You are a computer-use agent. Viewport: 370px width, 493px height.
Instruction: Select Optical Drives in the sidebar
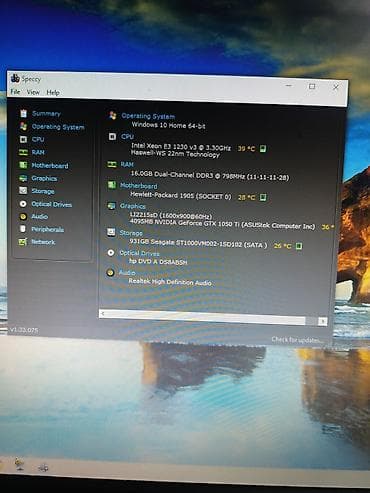tap(51, 204)
